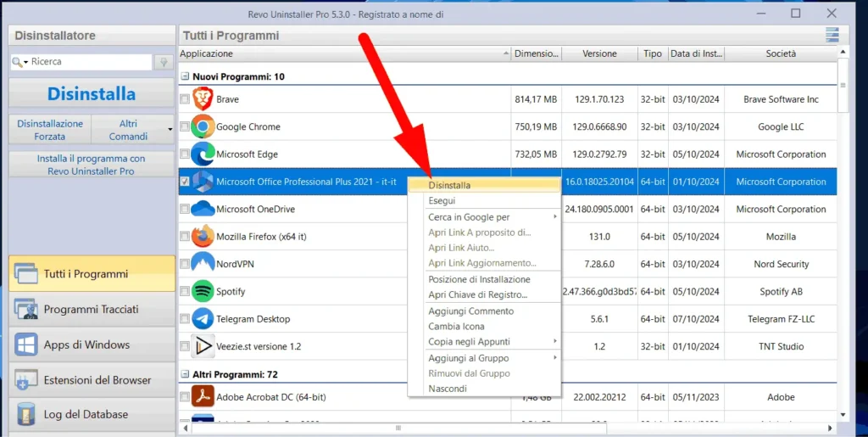Click Installa il programma con Revo button

(92, 165)
